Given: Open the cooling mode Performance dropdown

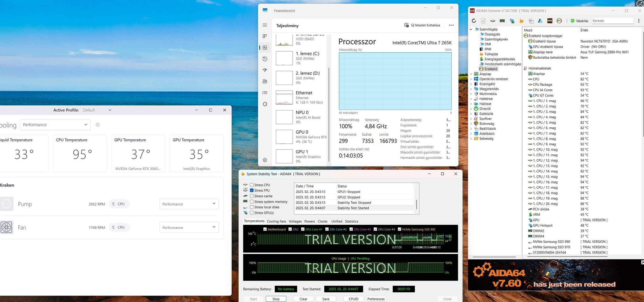Looking at the screenshot, I should click(x=55, y=125).
